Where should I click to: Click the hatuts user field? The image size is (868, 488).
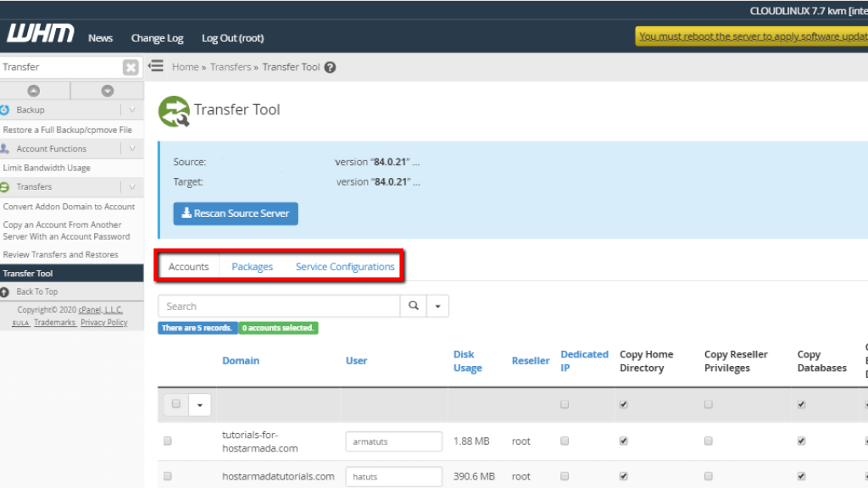[x=393, y=476]
